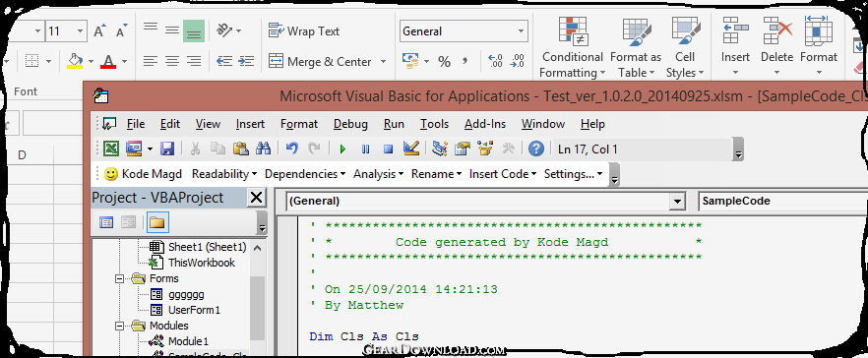Select UserForm1 in project tree
868x358 pixels.
(x=194, y=310)
